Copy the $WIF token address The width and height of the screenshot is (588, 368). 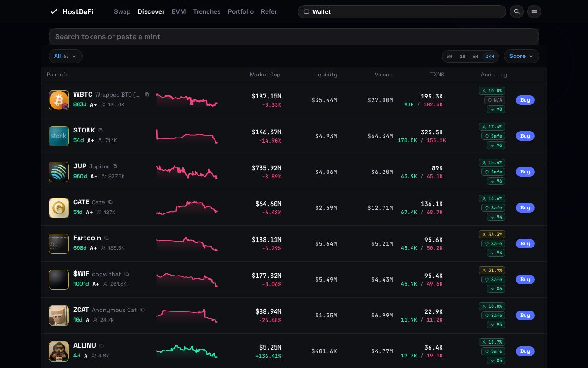(127, 274)
